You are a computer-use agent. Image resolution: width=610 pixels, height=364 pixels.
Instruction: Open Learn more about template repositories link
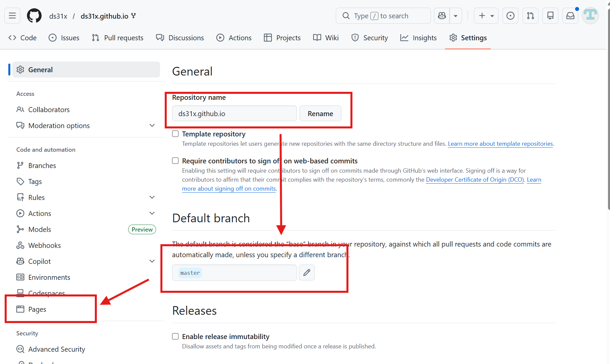(500, 144)
